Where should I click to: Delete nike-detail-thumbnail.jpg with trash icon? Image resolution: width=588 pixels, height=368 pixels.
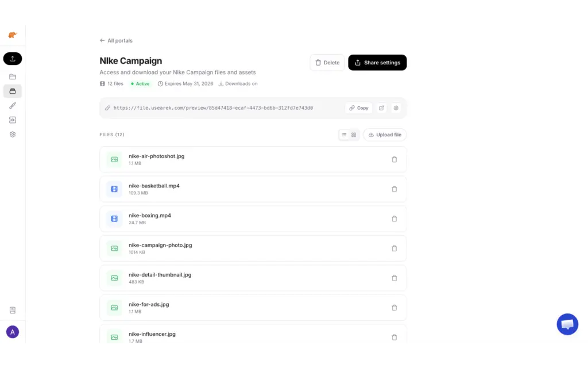[394, 278]
